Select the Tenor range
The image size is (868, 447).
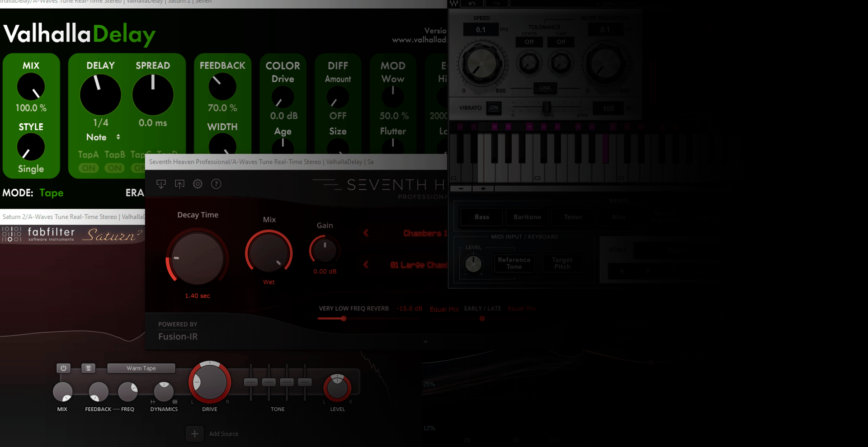click(573, 217)
